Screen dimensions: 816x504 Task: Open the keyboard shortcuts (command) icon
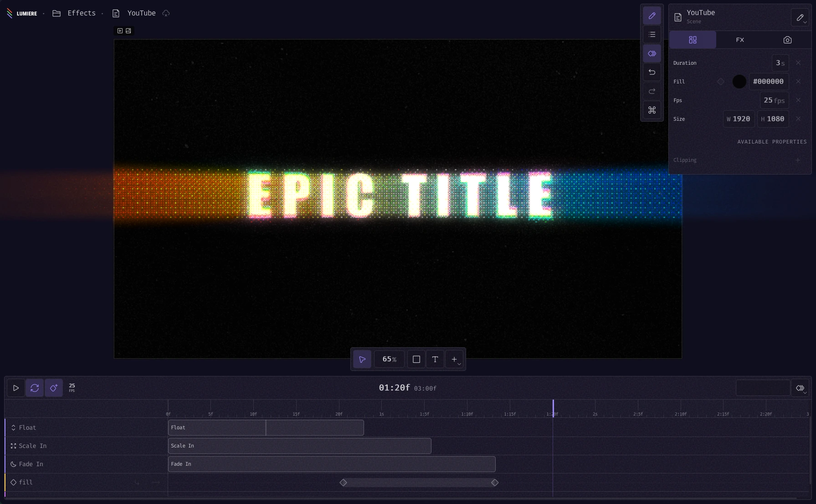652,110
